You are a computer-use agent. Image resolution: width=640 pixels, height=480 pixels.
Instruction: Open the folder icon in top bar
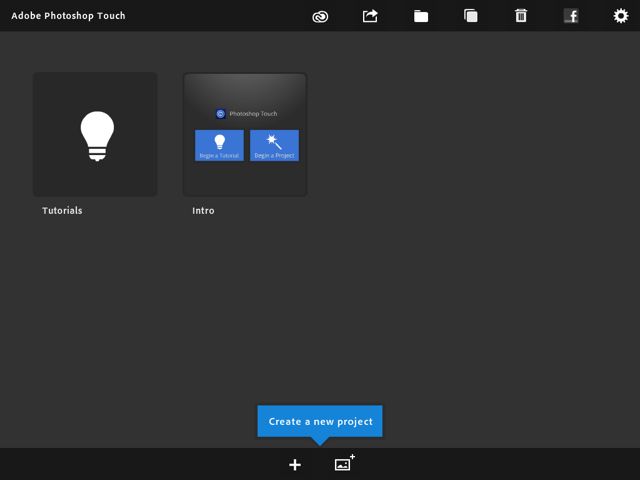pyautogui.click(x=421, y=16)
